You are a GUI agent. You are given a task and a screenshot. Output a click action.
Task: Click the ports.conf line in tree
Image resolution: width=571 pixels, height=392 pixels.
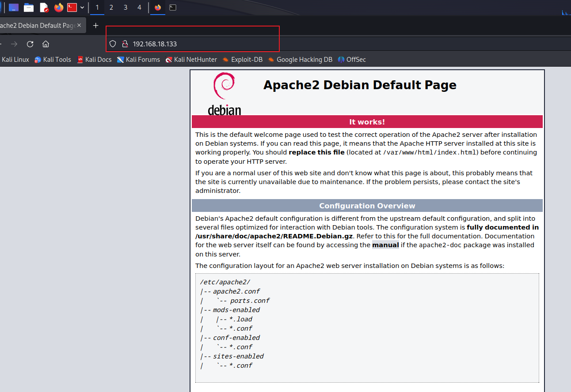(250, 301)
